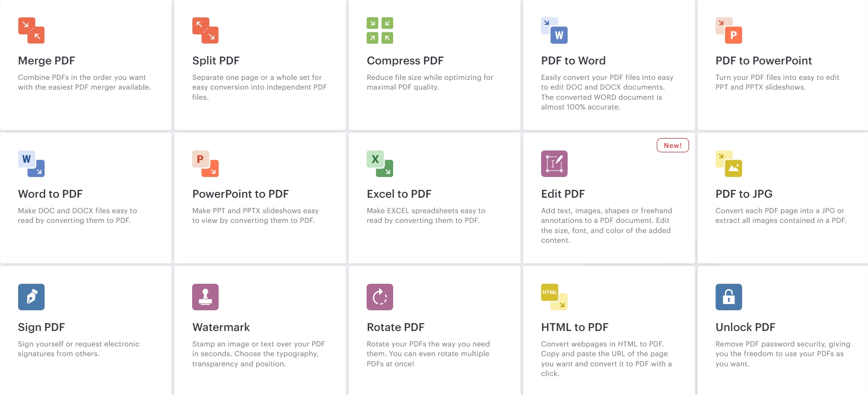
Task: Click the "New!" badge on Edit PDF
Action: coord(673,146)
